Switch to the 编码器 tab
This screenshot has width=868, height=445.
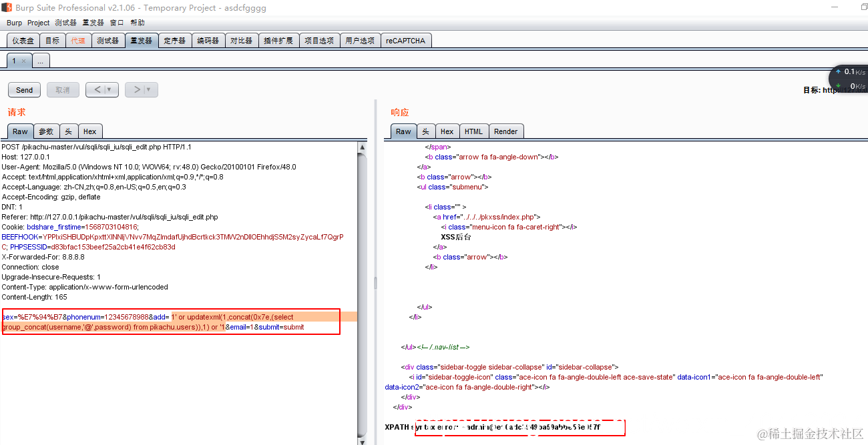point(208,41)
